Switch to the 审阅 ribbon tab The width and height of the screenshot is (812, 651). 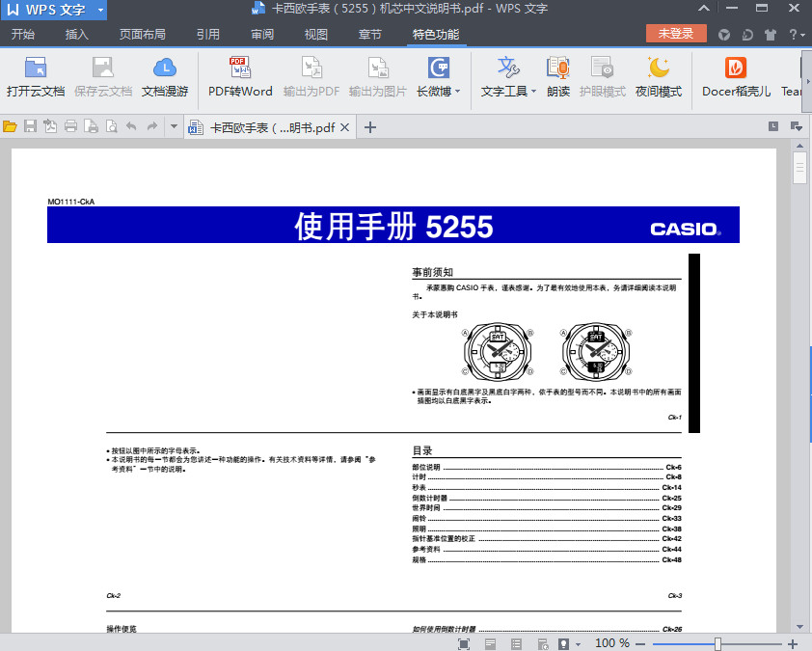click(262, 34)
